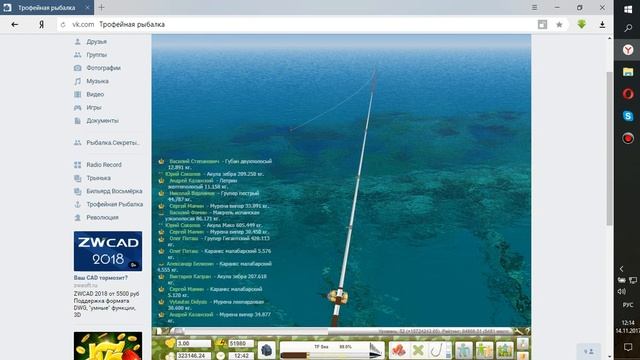640x360 pixels.
Task: Click the Фотографии camera icon
Action: tap(78, 68)
